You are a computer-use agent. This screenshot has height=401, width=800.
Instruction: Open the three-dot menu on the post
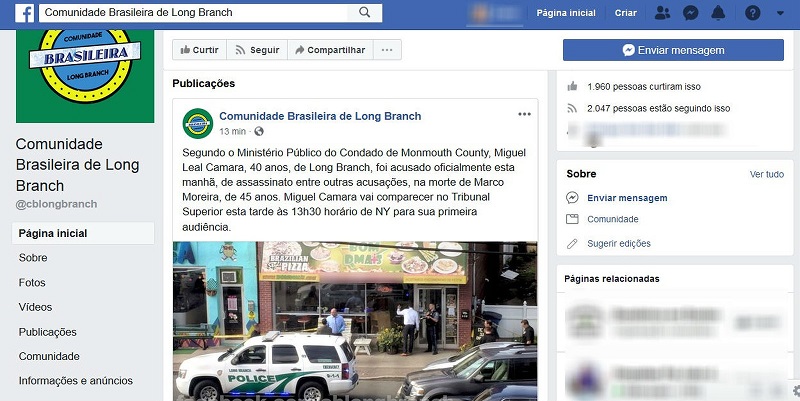524,114
